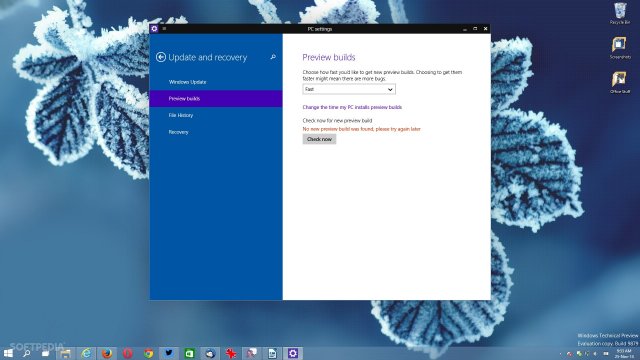640x360 pixels.
Task: Click 'No new preview build was found' message
Action: pos(361,129)
